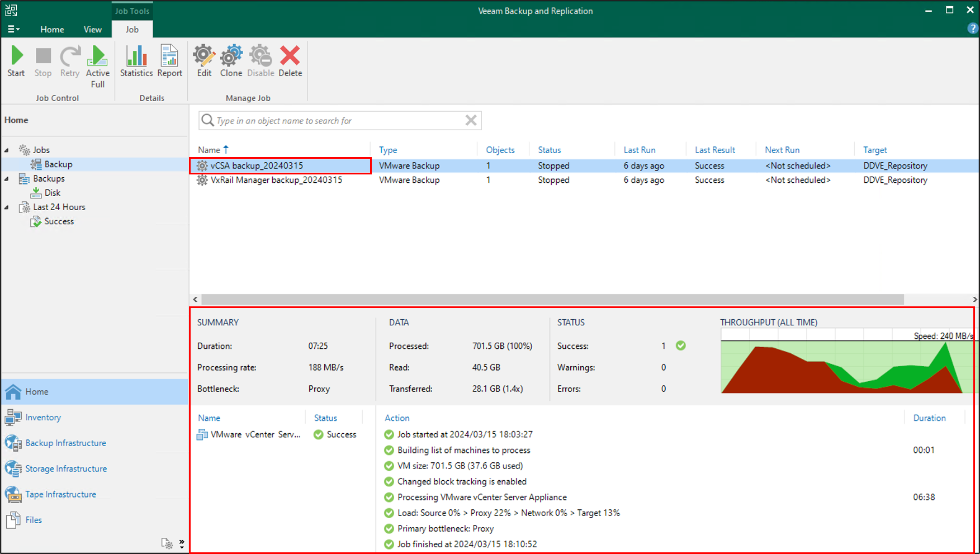
Task: Click the throughput graph
Action: (x=847, y=361)
